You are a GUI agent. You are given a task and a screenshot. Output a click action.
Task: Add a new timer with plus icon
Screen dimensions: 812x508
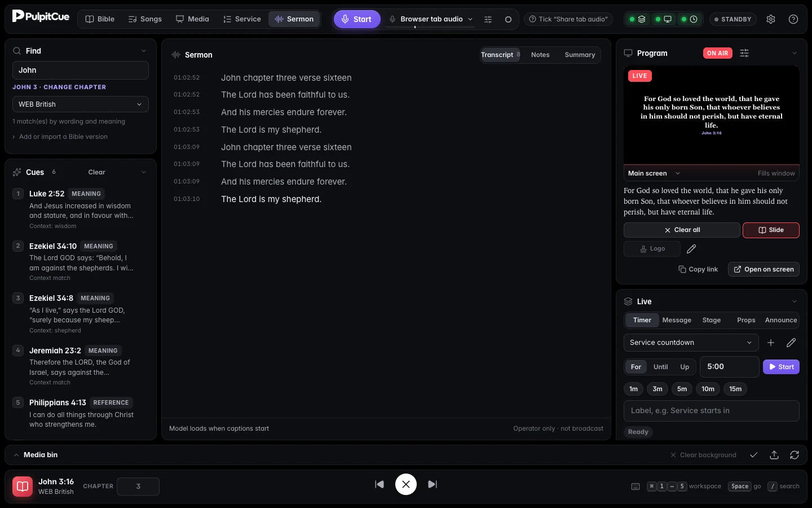pyautogui.click(x=771, y=343)
